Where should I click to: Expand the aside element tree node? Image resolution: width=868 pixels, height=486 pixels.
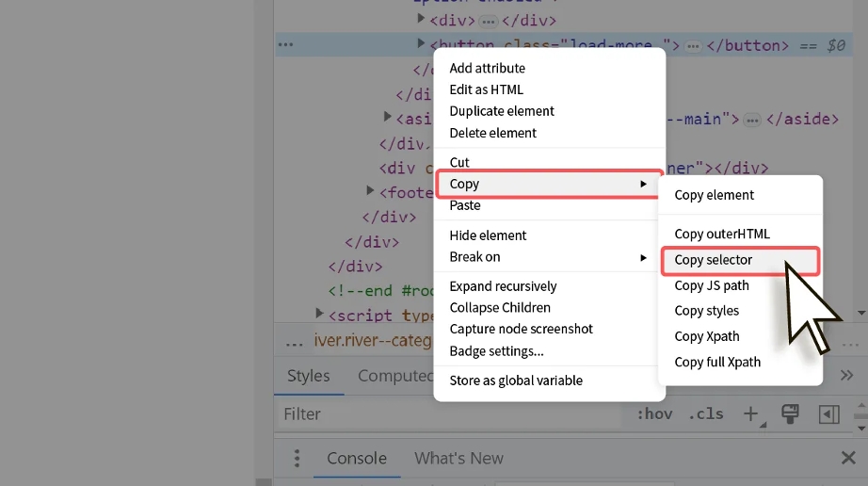pyautogui.click(x=387, y=118)
